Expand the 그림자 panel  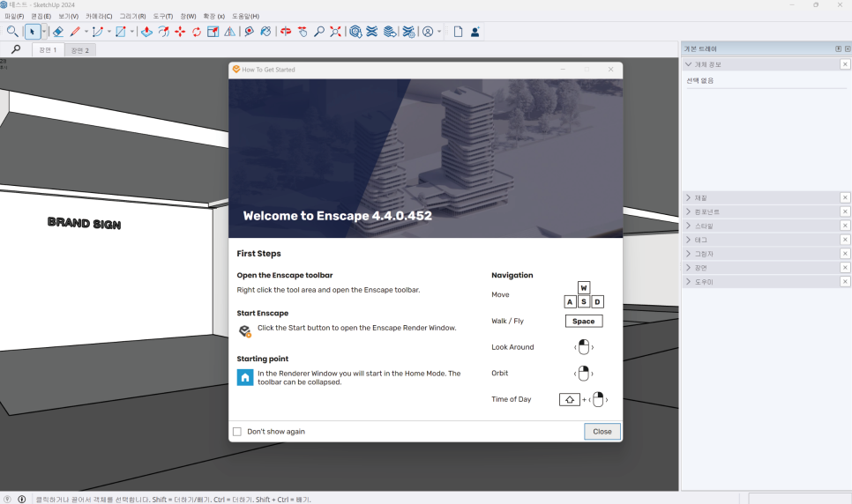pos(689,254)
